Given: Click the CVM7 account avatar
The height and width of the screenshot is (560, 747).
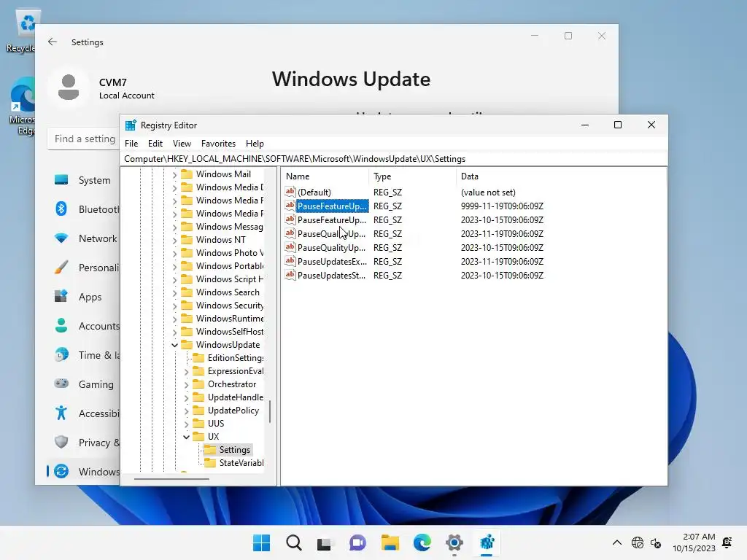Looking at the screenshot, I should 69,87.
